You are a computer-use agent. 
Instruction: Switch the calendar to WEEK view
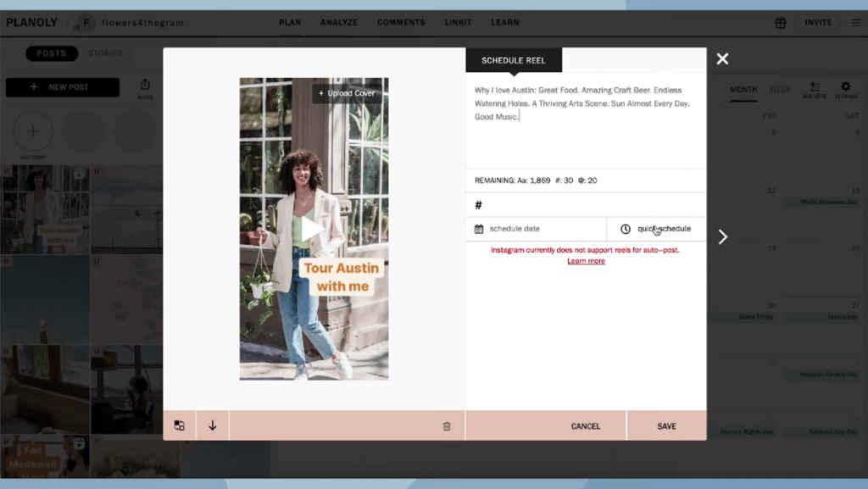780,90
